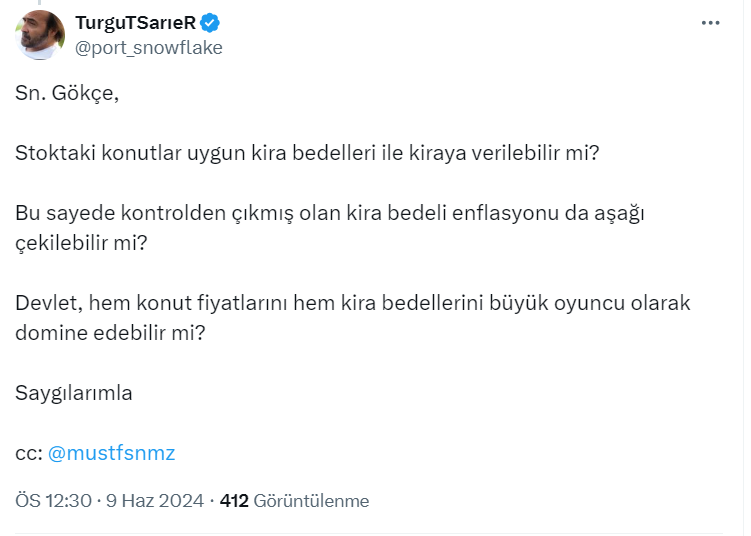The height and width of the screenshot is (536, 751).
Task: Click the "cc:" label text
Action: [x=28, y=453]
